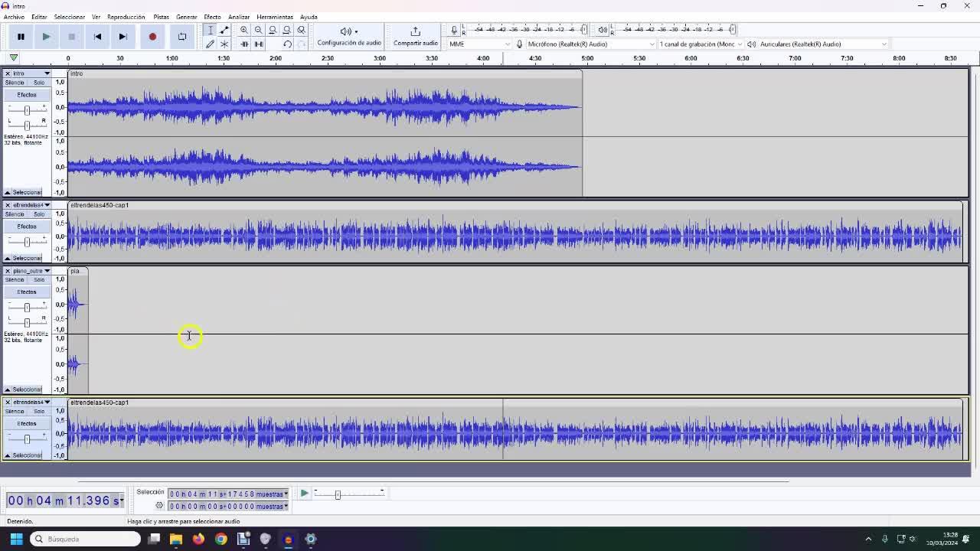The height and width of the screenshot is (551, 980).
Task: Skip to end of project
Action: tap(122, 37)
